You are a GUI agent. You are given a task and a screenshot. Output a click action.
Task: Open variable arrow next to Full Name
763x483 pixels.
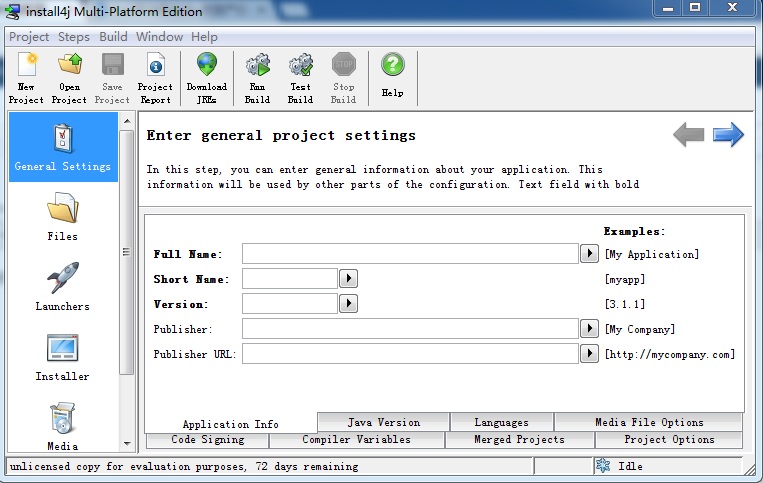click(589, 253)
